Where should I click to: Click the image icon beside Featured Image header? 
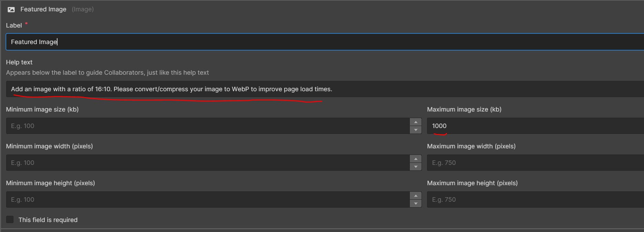point(11,10)
